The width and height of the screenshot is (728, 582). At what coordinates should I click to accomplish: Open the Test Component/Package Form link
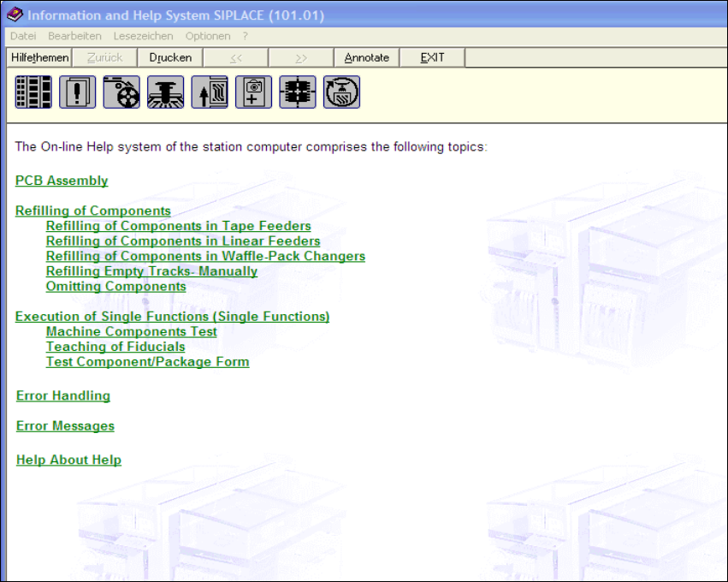click(x=148, y=362)
